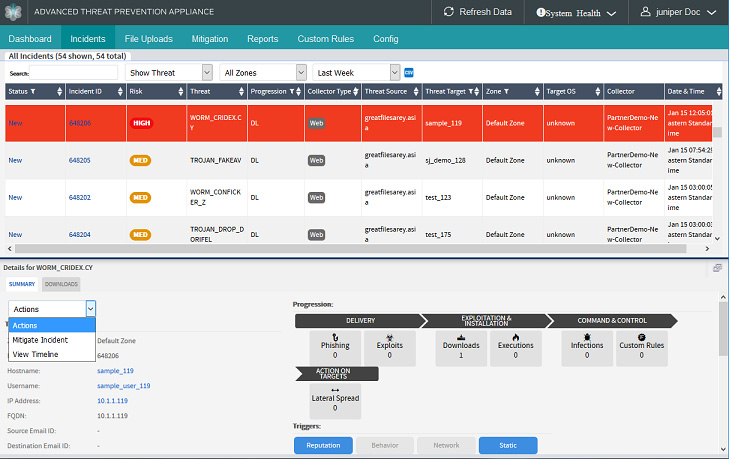Open the Last Week time range dropdown
The width and height of the screenshot is (729, 459).
[356, 73]
